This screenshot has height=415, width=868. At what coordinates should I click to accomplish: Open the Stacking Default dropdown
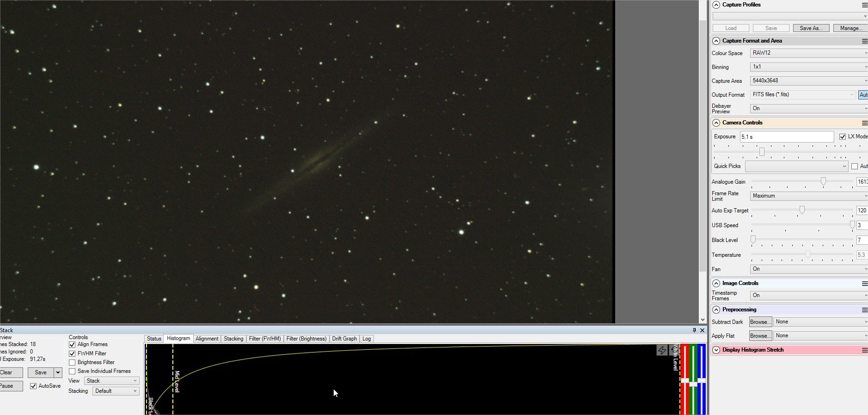[116, 391]
